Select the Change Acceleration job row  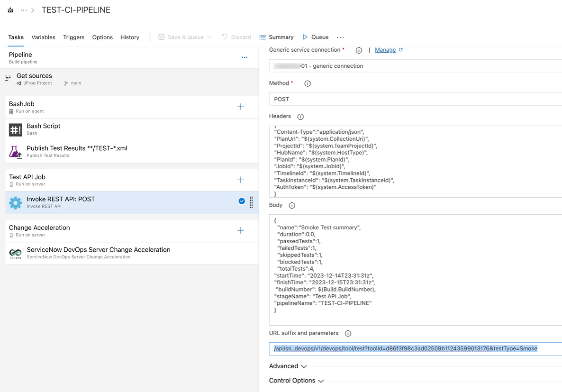pos(132,231)
